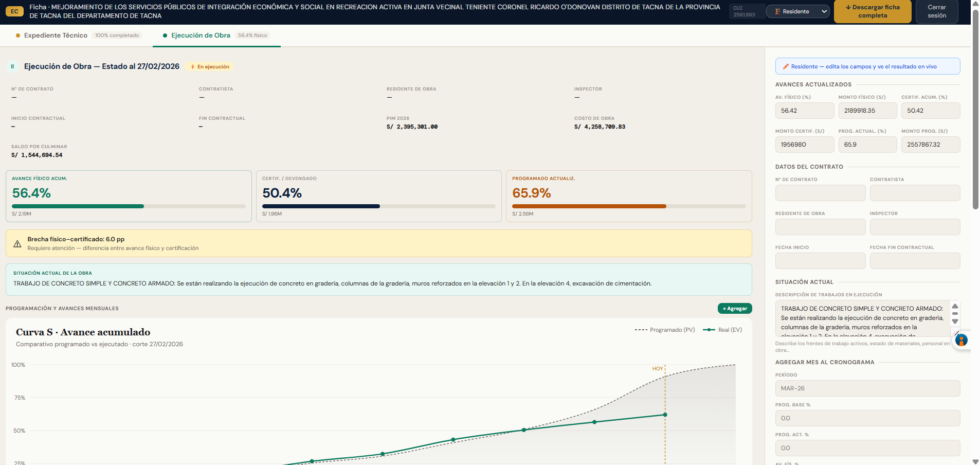Switch to Expediente Técnico tab
Screen dimensions: 980x465
(56, 35)
